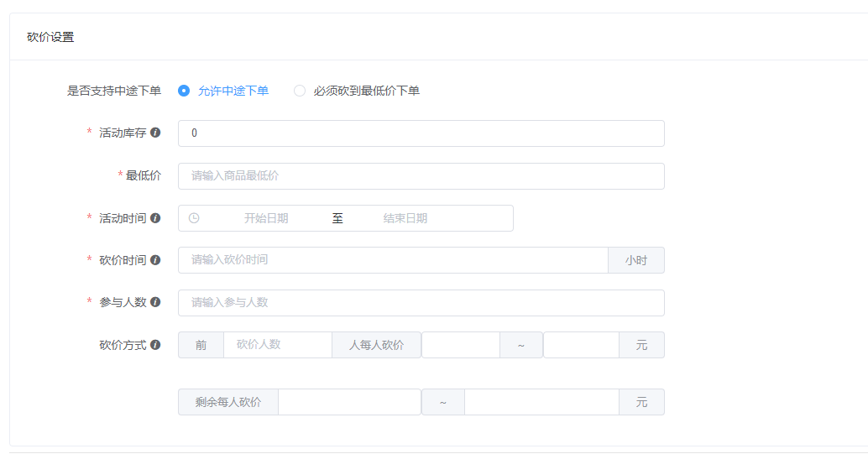Click the 请输入商品最低价 input field
This screenshot has height=454, width=868.
pos(421,176)
